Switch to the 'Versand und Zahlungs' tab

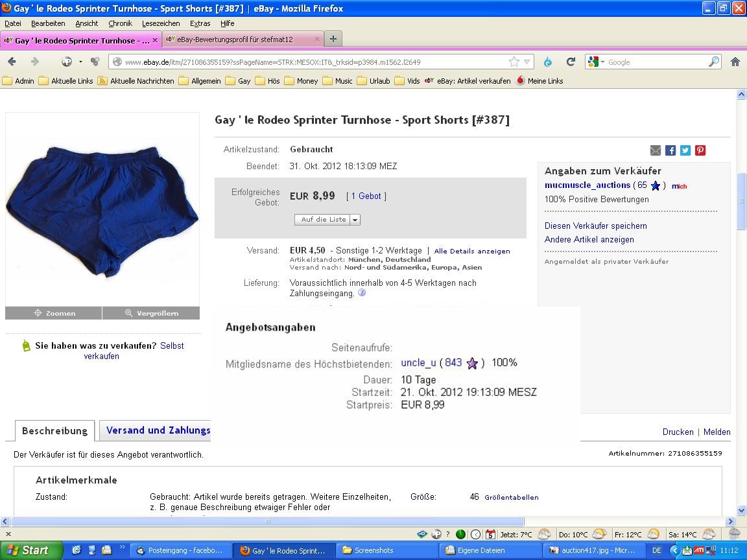click(x=158, y=430)
